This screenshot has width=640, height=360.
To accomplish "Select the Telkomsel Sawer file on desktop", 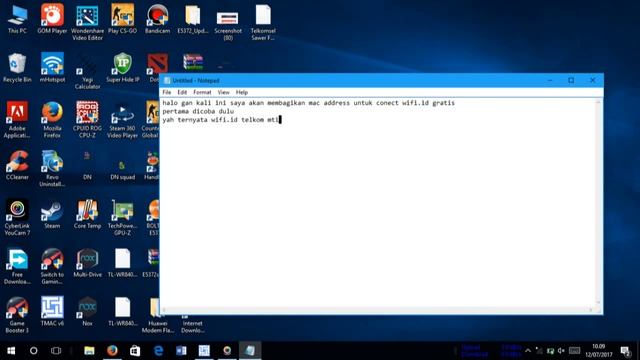I will (263, 22).
